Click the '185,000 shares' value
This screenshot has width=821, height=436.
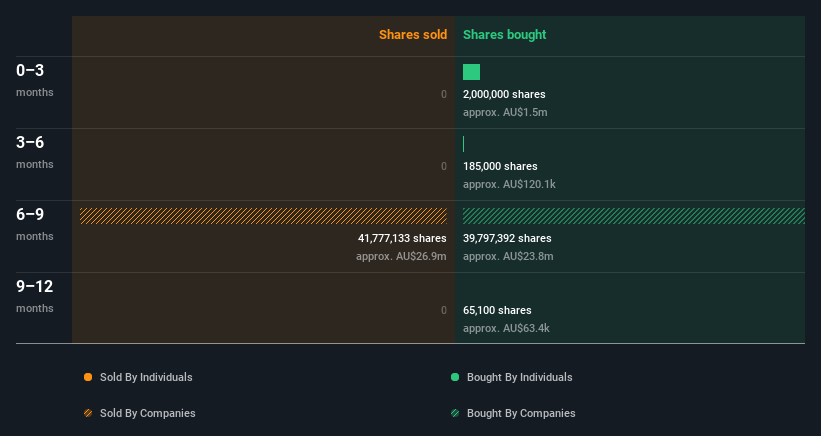(x=500, y=166)
